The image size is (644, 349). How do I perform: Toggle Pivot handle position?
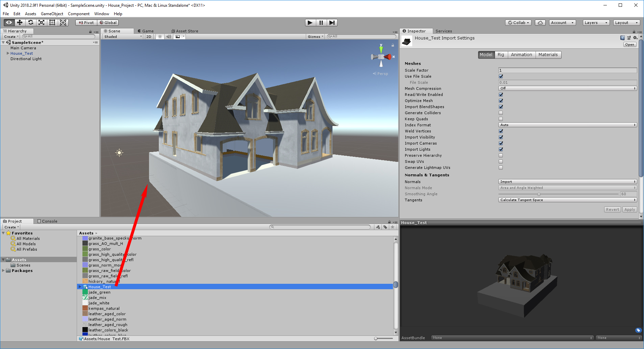click(86, 23)
